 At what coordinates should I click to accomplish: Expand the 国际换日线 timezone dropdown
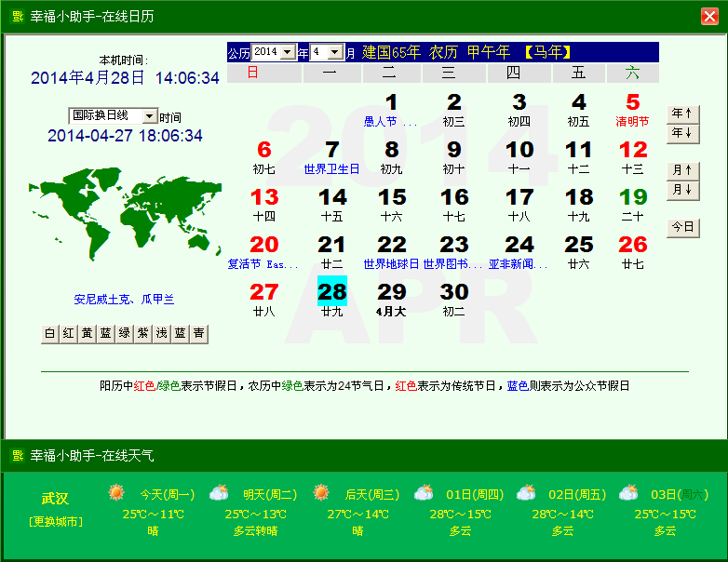coord(150,116)
